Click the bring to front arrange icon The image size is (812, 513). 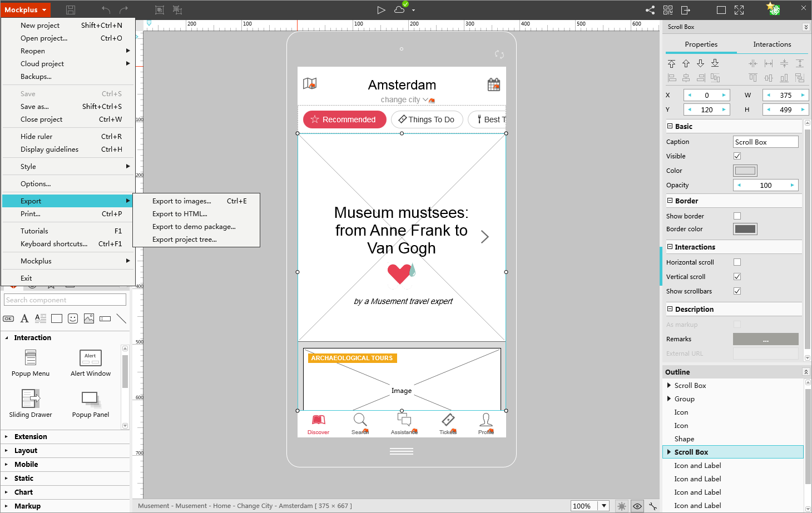pyautogui.click(x=671, y=63)
